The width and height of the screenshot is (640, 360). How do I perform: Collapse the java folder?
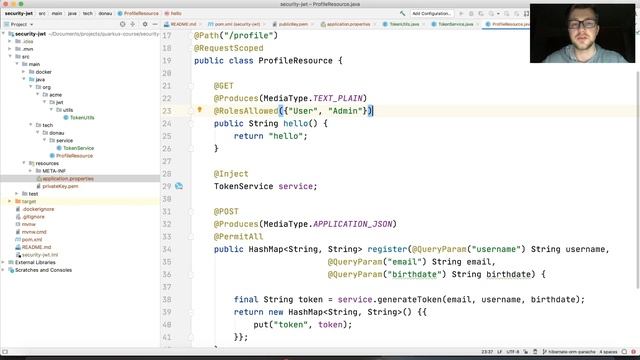click(x=24, y=79)
